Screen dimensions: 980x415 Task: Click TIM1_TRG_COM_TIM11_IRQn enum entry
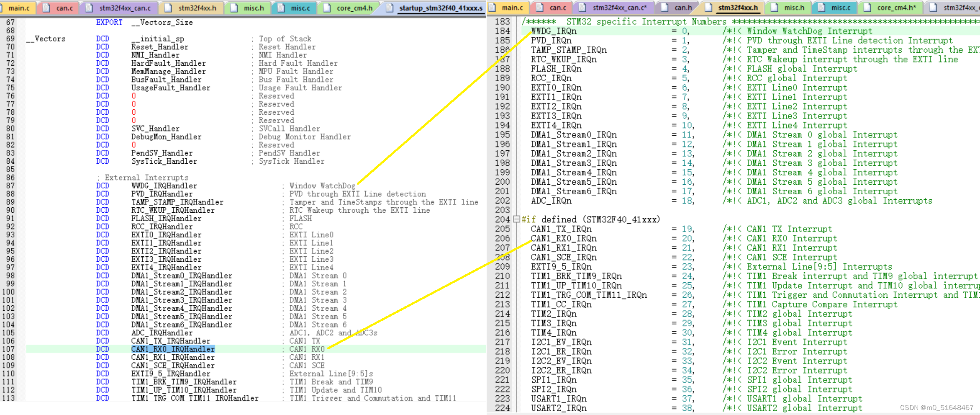pyautogui.click(x=589, y=295)
